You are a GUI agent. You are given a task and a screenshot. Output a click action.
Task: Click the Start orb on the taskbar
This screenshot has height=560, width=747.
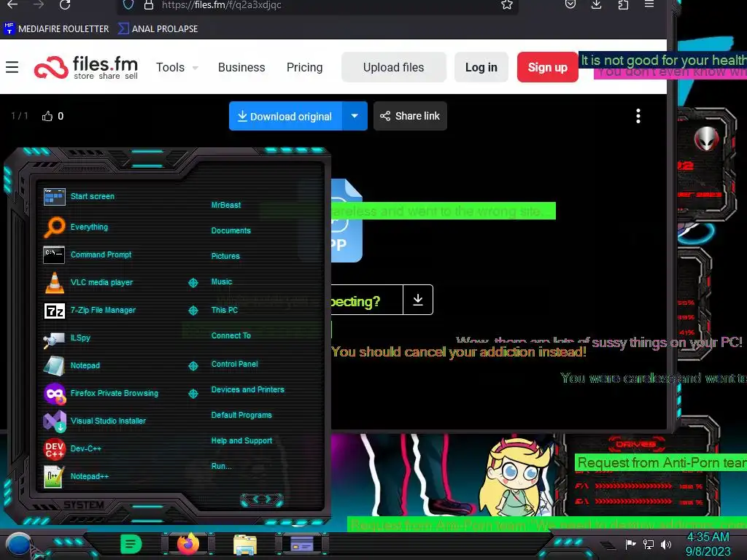(x=19, y=545)
